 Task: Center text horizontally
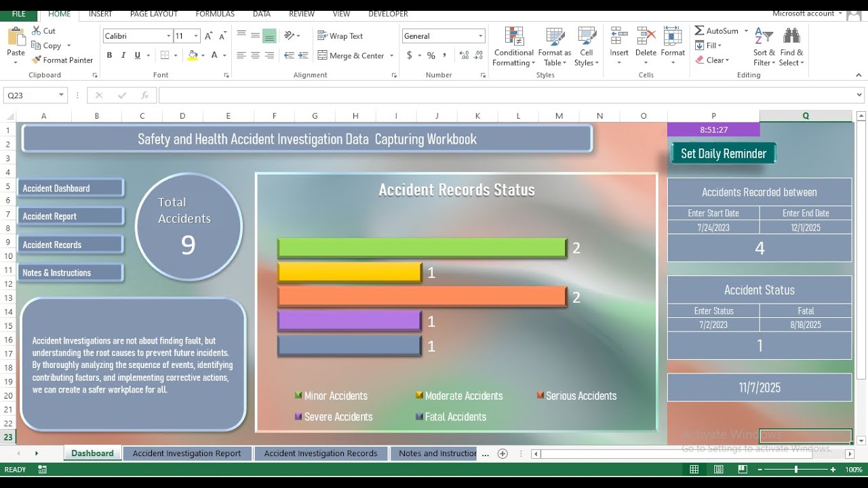pyautogui.click(x=256, y=56)
